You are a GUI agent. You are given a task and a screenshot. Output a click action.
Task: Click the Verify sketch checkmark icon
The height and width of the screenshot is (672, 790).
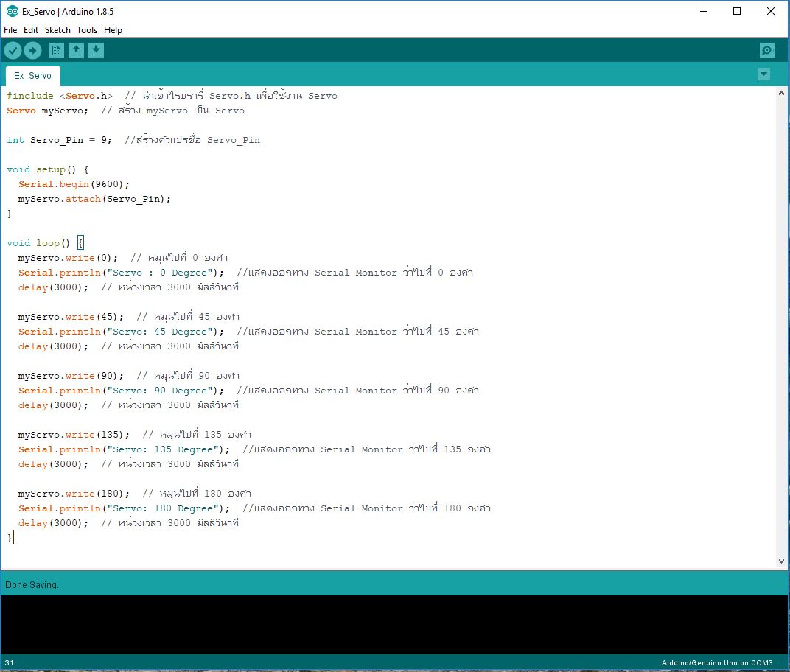pyautogui.click(x=13, y=50)
